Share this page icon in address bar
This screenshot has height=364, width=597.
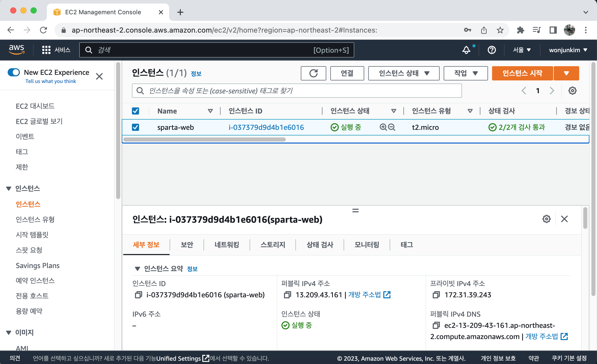pyautogui.click(x=484, y=30)
